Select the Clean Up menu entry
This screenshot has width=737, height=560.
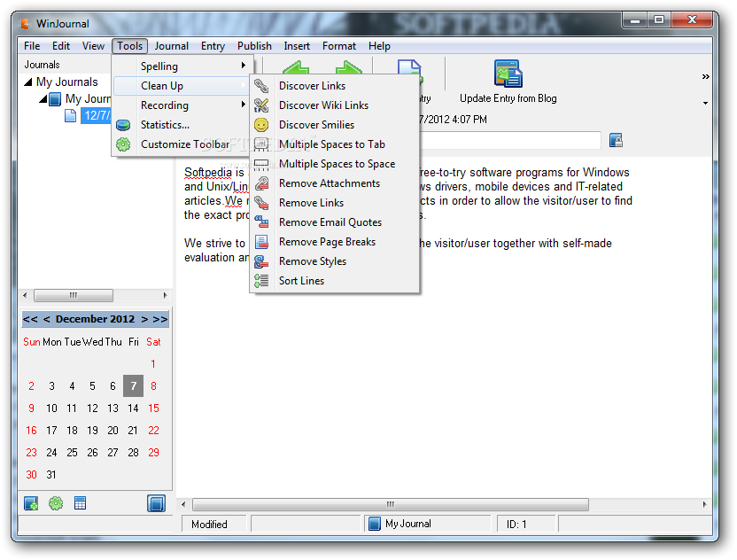click(182, 86)
